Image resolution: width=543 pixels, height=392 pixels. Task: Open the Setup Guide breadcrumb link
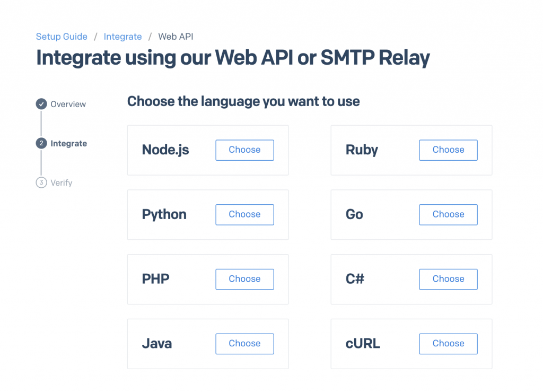[x=62, y=37]
